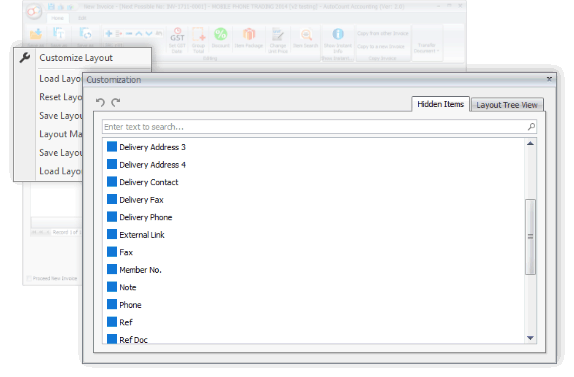Toggle the Proceed New Invoice checkbox

pyautogui.click(x=29, y=279)
